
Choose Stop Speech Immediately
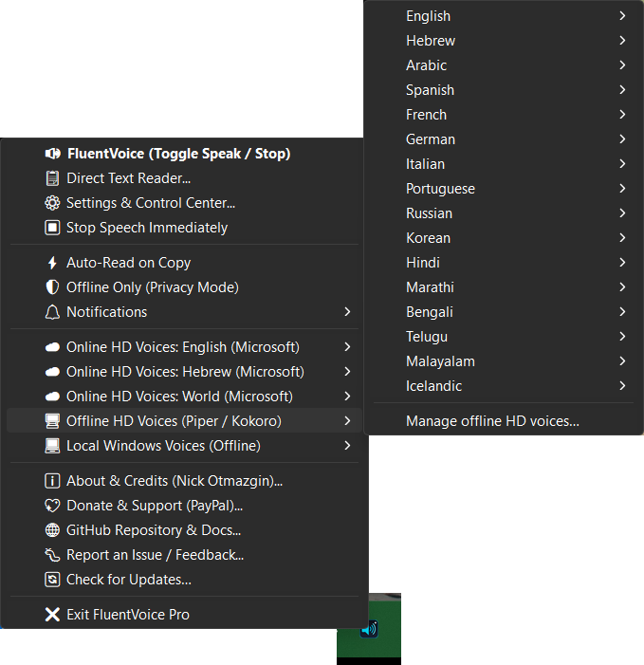pyautogui.click(x=184, y=228)
